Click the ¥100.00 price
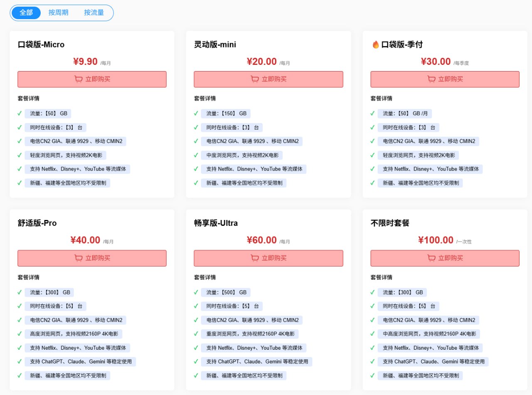Screen dimensions: 532x395 click(436, 240)
